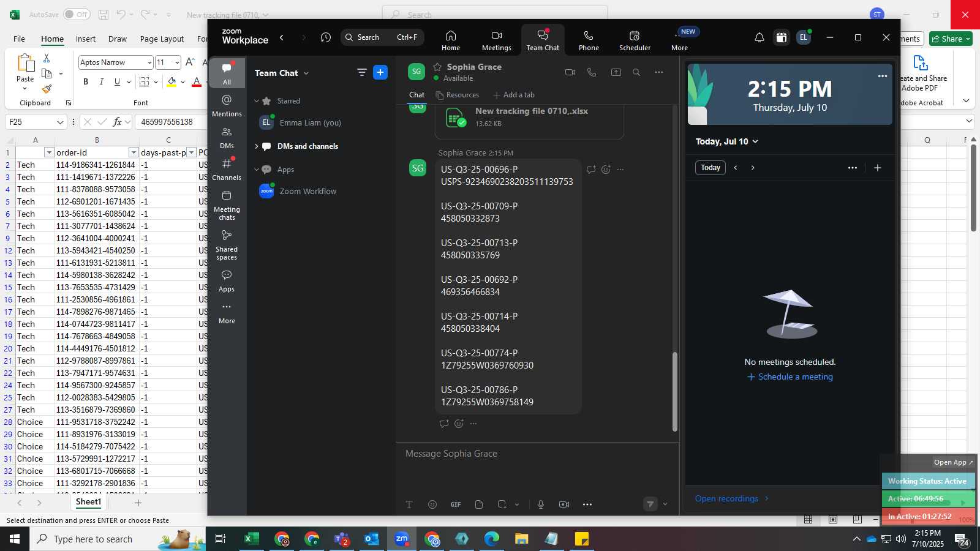
Task: Open the Zoom Home tab
Action: [451, 40]
